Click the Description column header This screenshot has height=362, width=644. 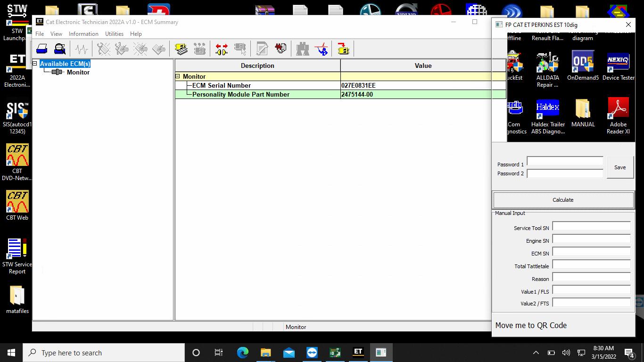click(257, 66)
